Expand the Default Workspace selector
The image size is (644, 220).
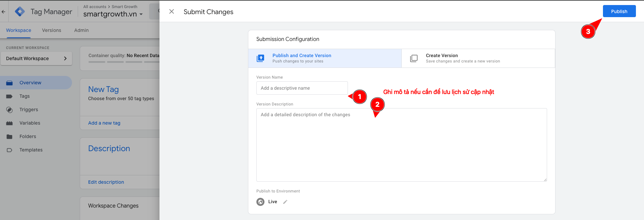[x=36, y=58]
